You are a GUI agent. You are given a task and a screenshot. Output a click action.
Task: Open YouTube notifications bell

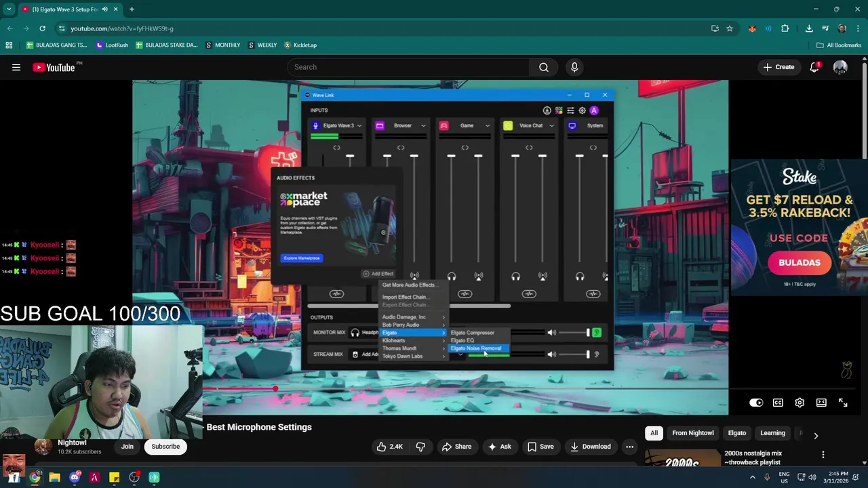pos(814,67)
